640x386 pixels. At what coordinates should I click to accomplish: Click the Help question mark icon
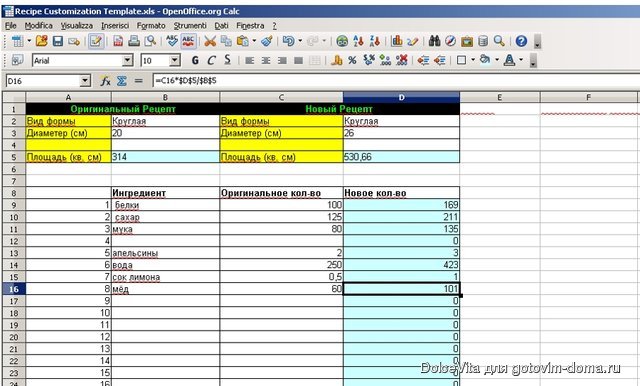(x=521, y=41)
